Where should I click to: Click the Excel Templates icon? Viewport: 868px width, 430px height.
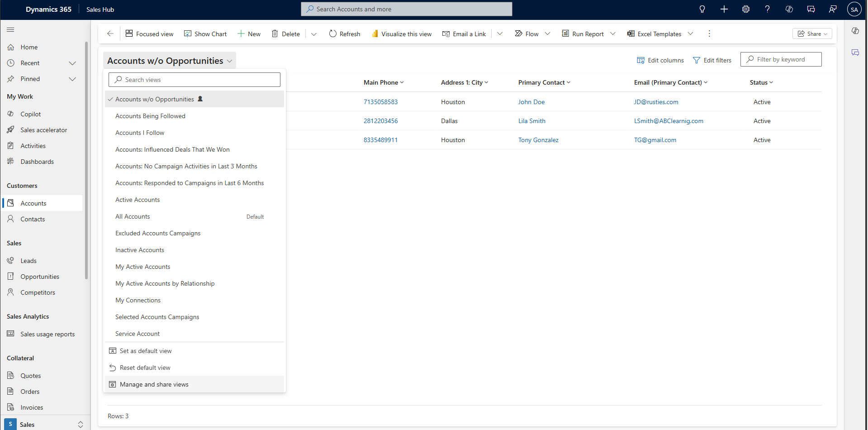631,33
